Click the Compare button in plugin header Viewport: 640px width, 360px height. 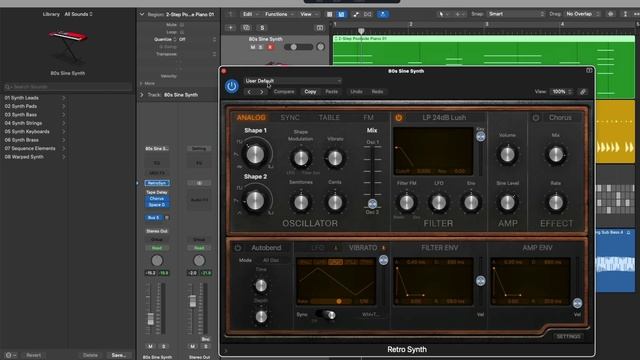coord(284,92)
